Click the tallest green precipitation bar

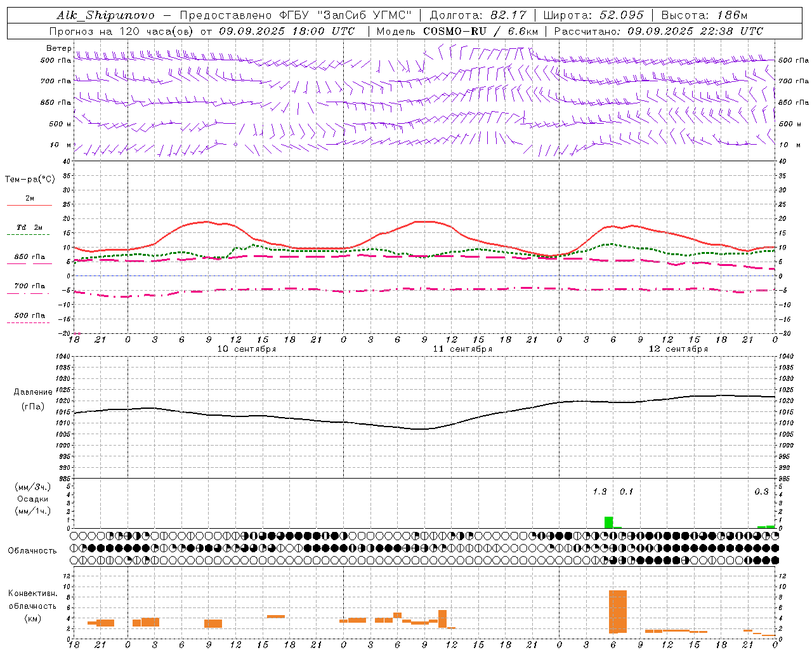coord(608,522)
